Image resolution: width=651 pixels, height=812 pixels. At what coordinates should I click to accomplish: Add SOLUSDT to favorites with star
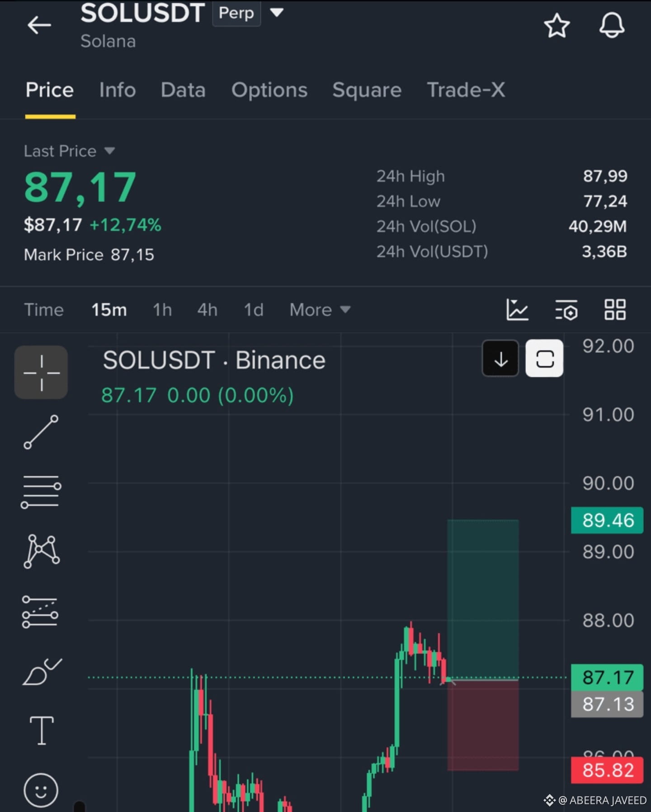coord(557,25)
